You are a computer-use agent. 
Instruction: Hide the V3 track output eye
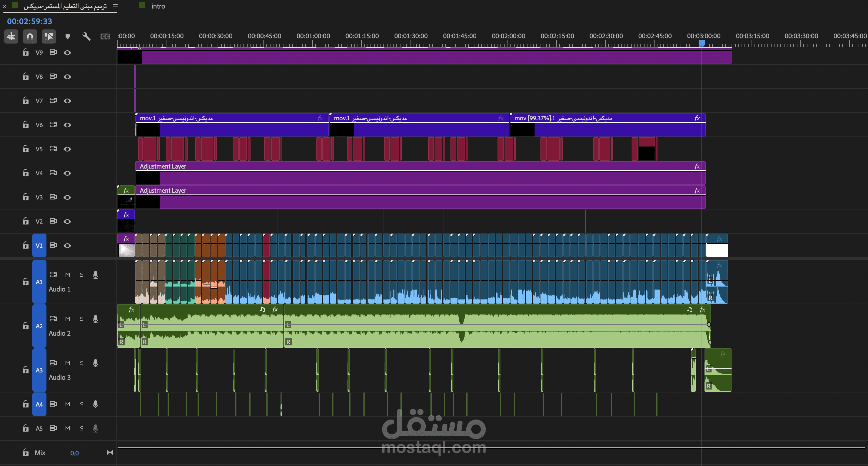(67, 197)
